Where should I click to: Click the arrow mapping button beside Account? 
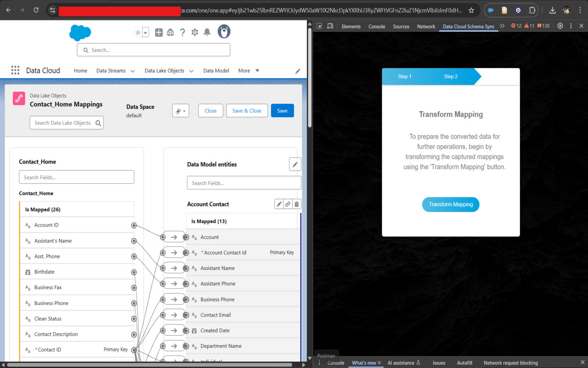click(x=174, y=237)
